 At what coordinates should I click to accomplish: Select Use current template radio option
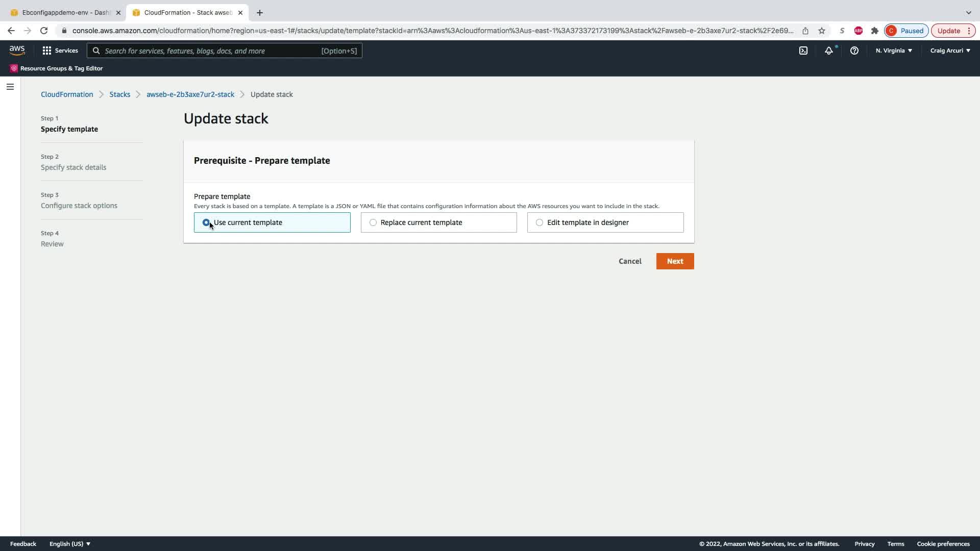click(x=206, y=222)
